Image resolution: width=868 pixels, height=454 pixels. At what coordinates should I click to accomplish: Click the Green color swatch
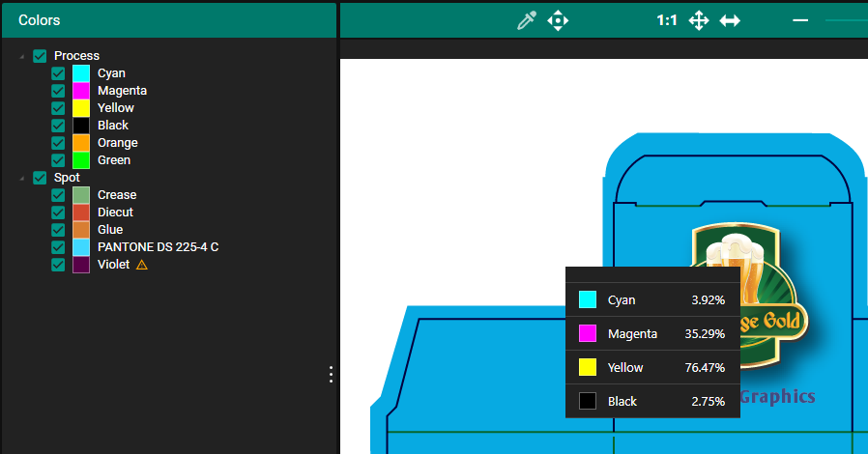pos(81,160)
